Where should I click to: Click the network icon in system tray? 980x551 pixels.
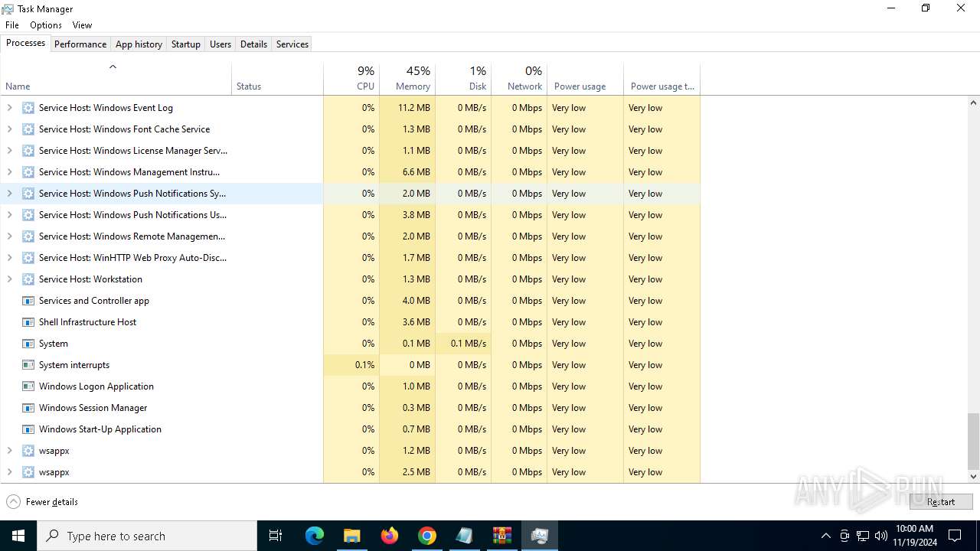pyautogui.click(x=863, y=536)
